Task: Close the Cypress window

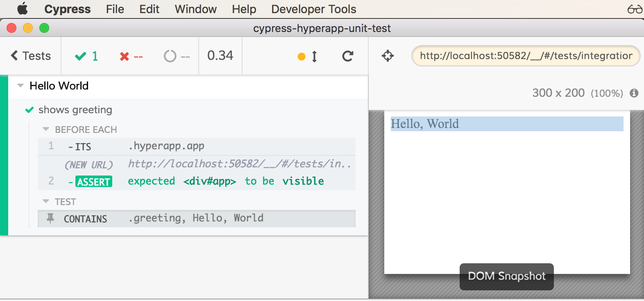Action: pyautogui.click(x=11, y=28)
